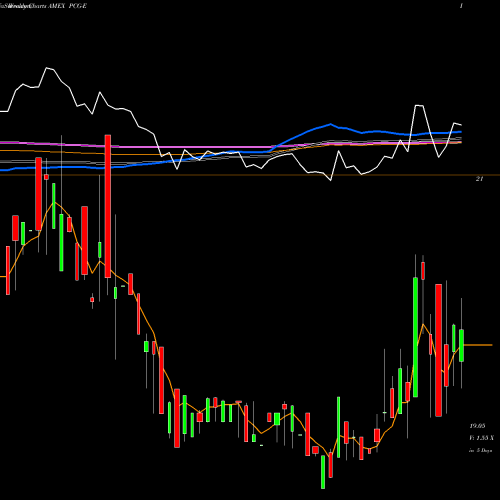Click the orange last-price line past final candle
The width and height of the screenshot is (500, 500).
478,345
